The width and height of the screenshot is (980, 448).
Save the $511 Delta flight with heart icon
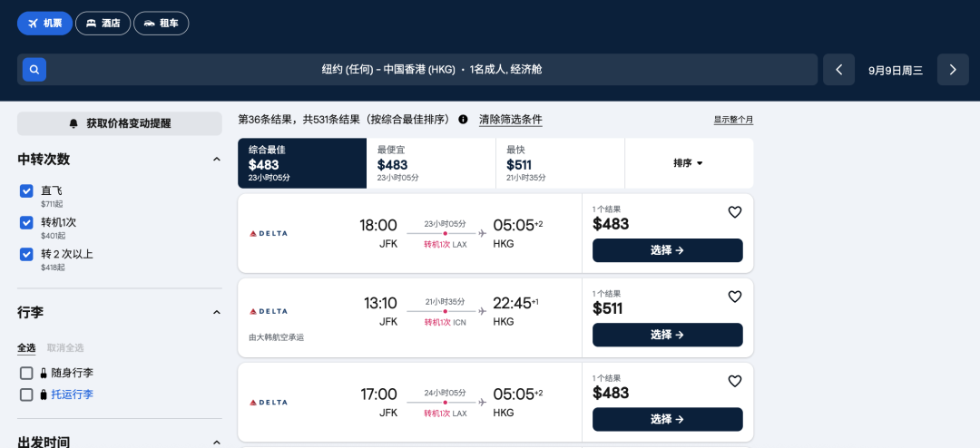tap(735, 297)
